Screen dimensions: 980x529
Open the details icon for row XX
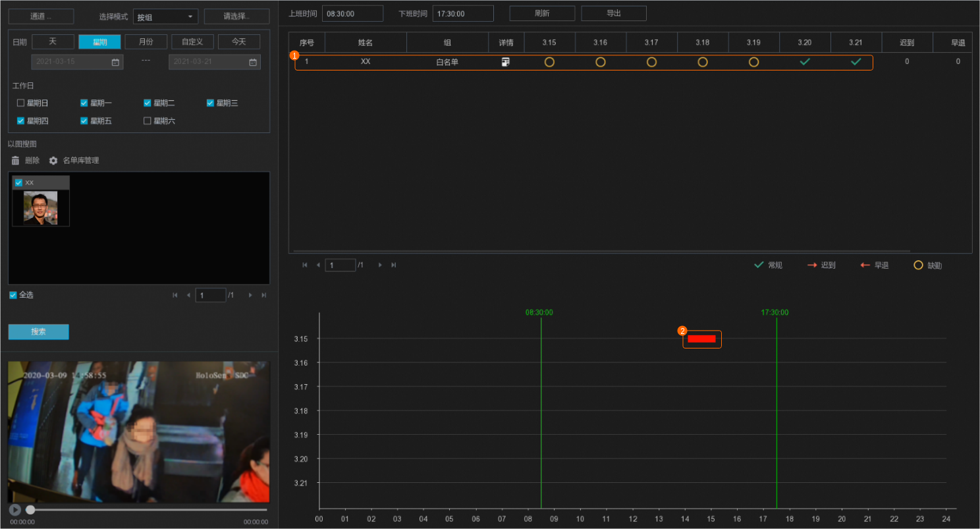505,62
